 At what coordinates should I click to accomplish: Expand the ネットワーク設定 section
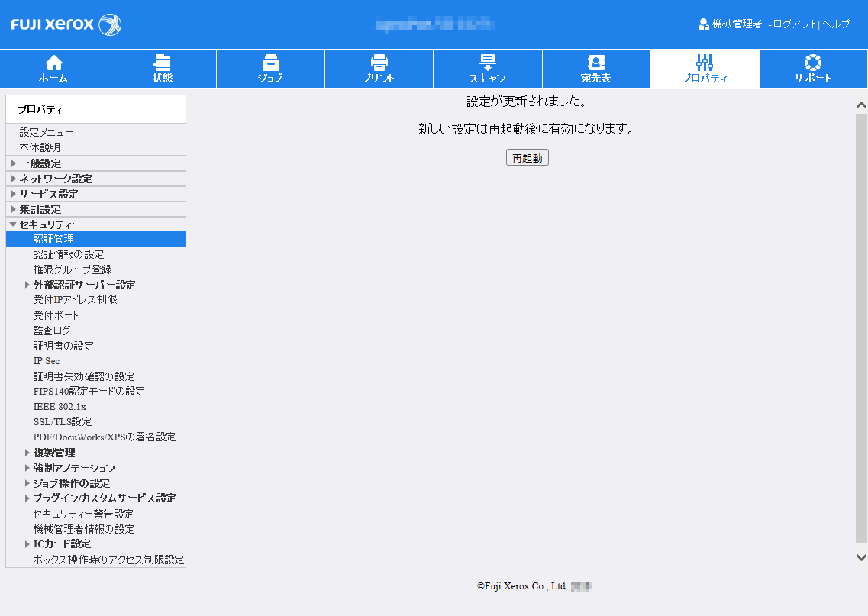14,179
